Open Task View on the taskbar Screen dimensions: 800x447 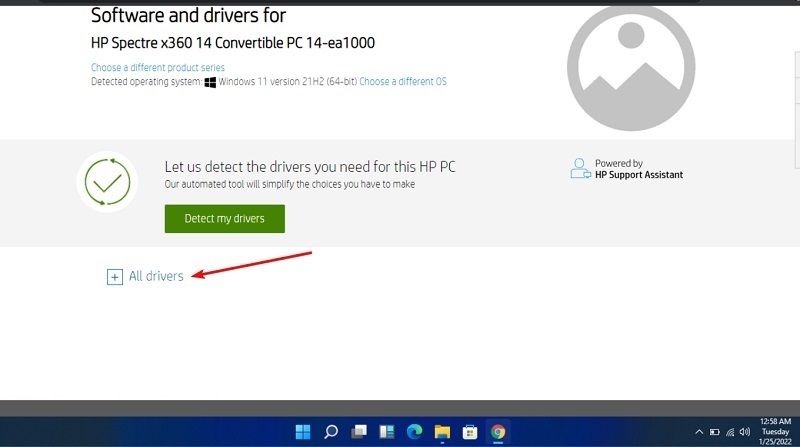pos(359,432)
